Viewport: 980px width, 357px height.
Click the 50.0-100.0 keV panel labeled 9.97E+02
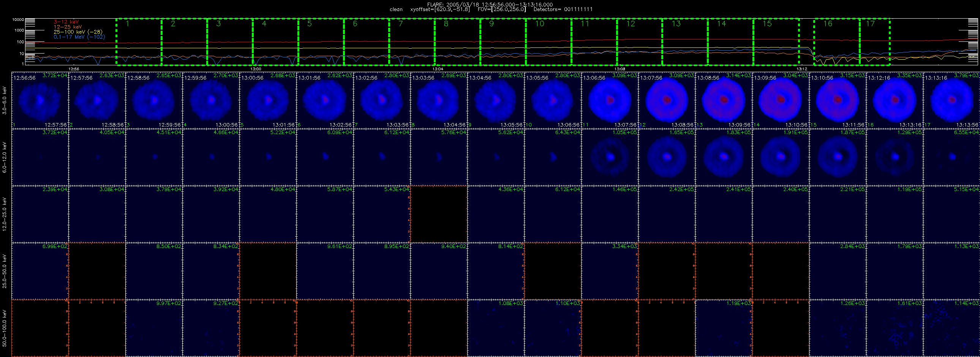154,328
